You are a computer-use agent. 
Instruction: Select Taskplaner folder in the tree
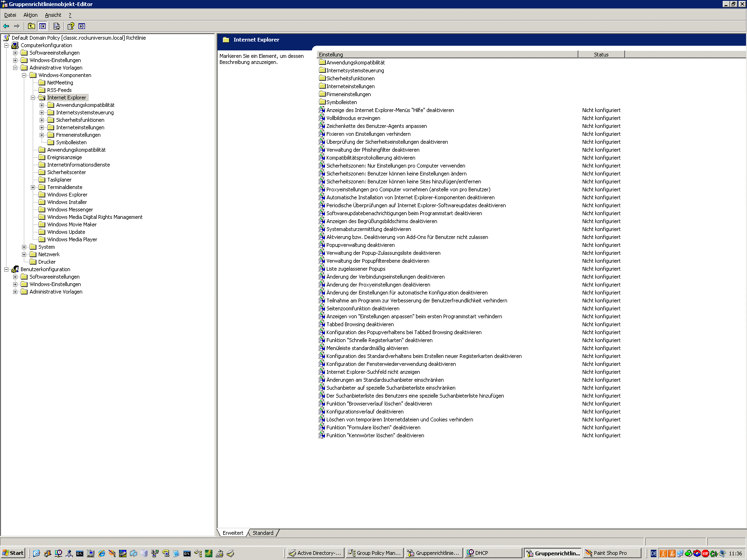coord(59,180)
